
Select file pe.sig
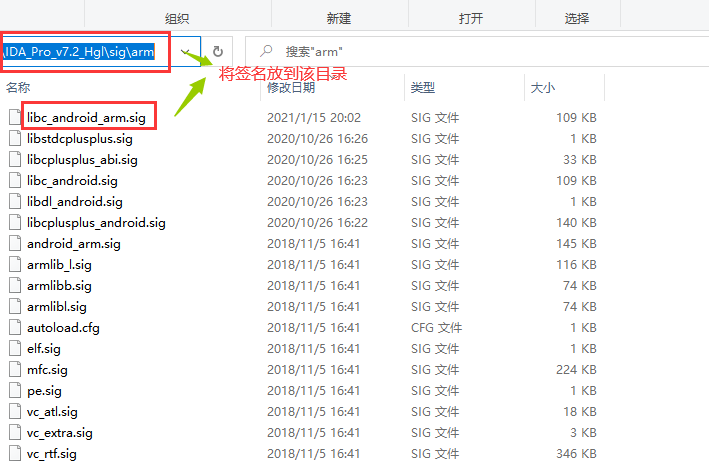(44, 391)
